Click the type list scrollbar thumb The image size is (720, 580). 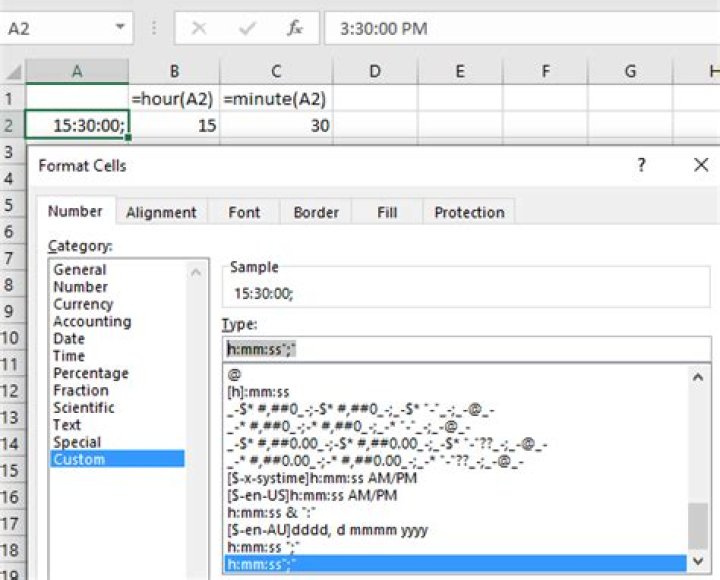(698, 525)
